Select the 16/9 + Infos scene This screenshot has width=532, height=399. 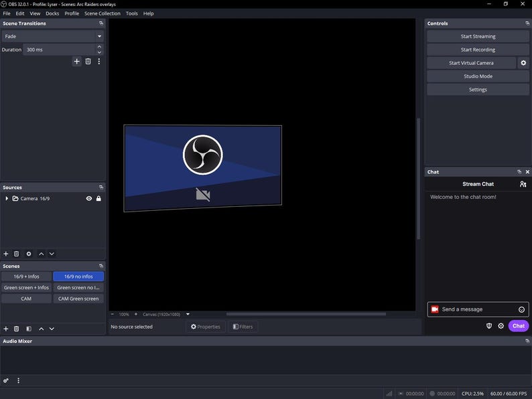click(x=26, y=276)
